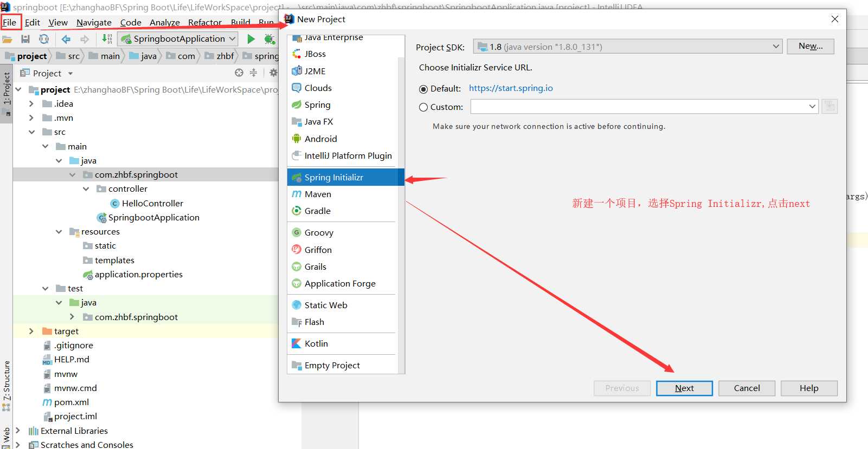This screenshot has height=449, width=868.
Task: Select the Custom service URL radio
Action: (423, 107)
